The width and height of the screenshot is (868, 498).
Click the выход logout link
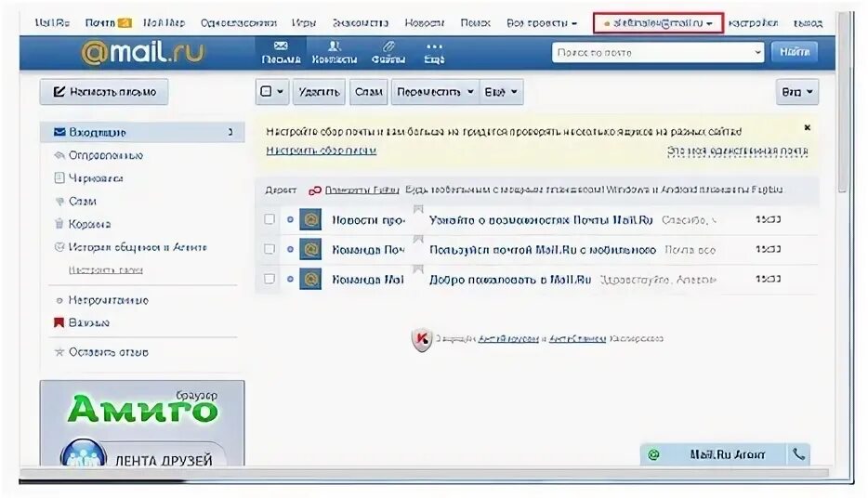(x=808, y=23)
